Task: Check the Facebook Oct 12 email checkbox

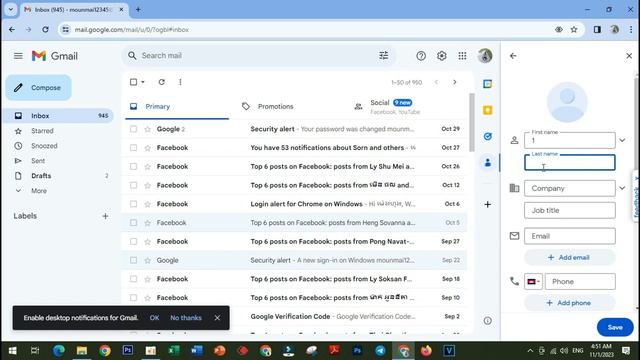Action: point(133,185)
